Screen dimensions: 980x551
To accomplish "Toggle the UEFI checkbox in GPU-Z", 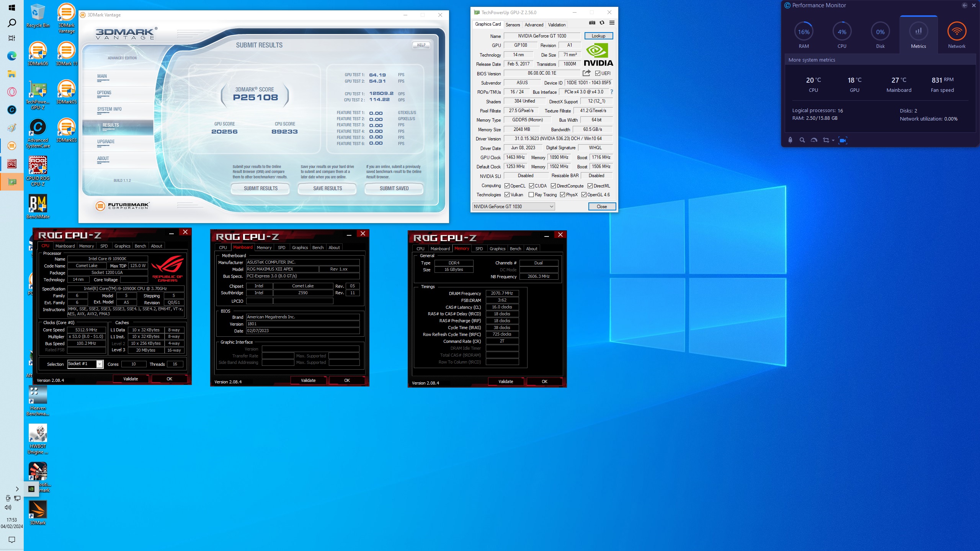I will point(598,73).
